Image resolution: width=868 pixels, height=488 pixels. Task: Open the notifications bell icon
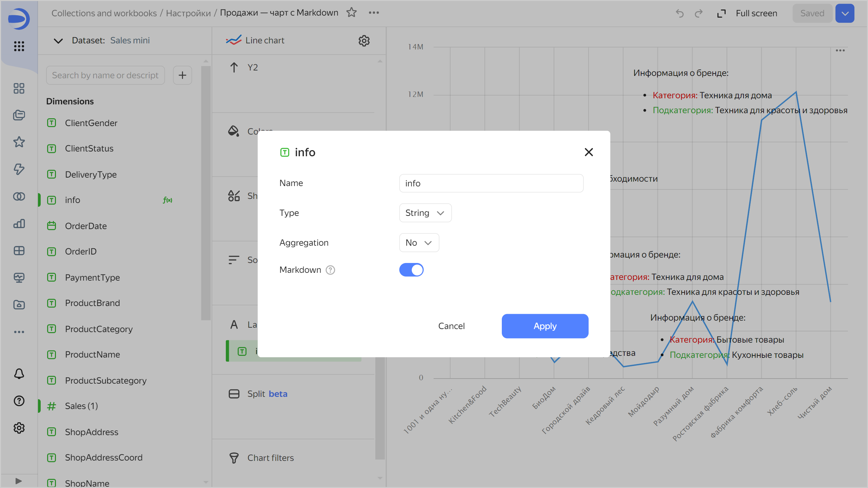(19, 374)
